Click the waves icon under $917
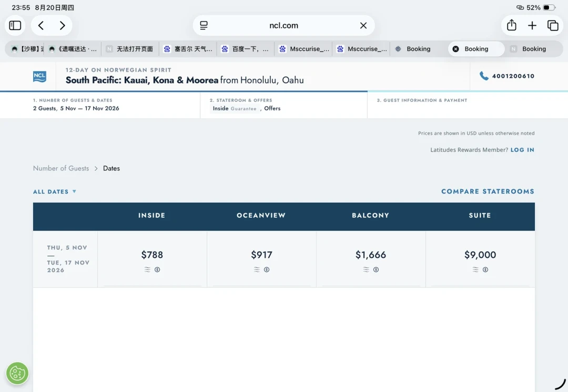 click(x=257, y=269)
